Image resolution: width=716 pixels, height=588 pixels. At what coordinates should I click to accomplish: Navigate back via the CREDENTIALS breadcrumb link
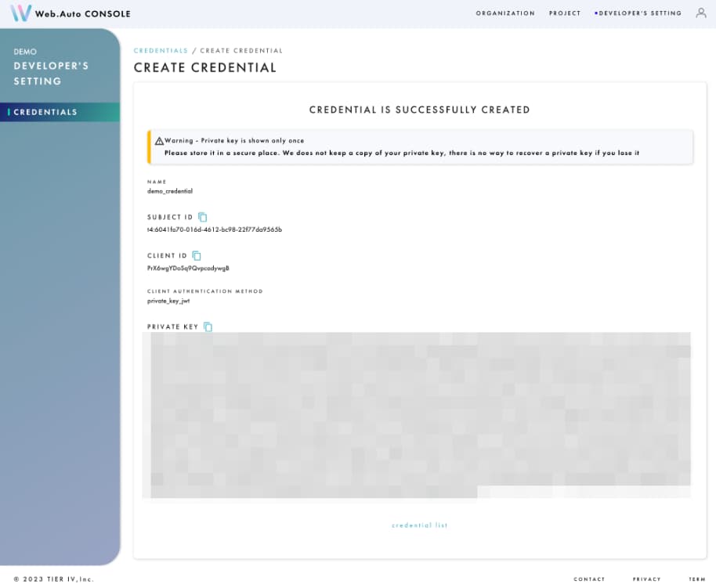tap(161, 49)
